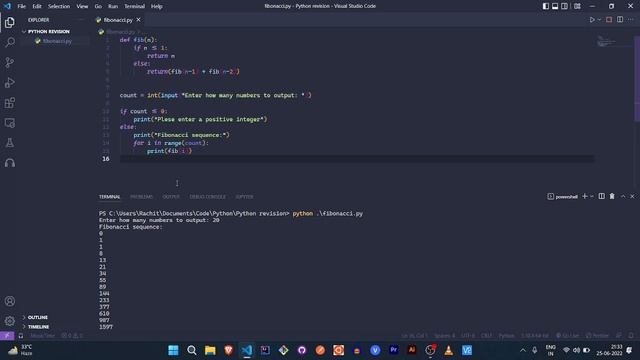
Task: Open notifications bell in status bar
Action: [x=631, y=336]
